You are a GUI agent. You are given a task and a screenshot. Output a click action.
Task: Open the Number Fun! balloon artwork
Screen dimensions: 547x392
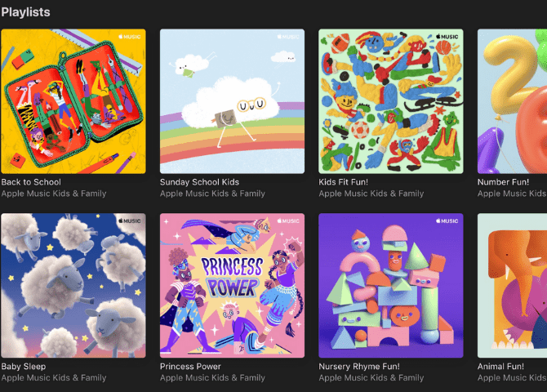512,101
